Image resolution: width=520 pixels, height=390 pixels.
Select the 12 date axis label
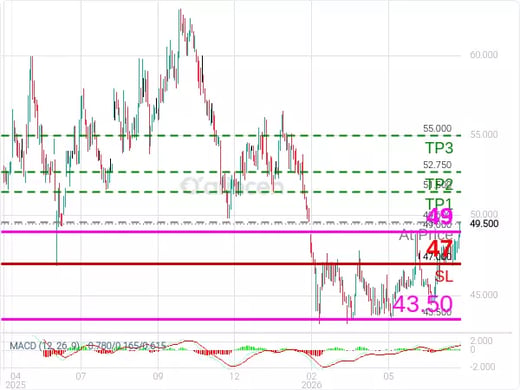tap(235, 377)
